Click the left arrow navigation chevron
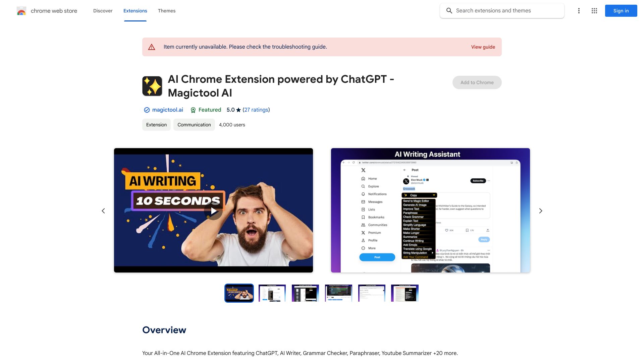Screen dimensions: 644x362 coord(103,211)
